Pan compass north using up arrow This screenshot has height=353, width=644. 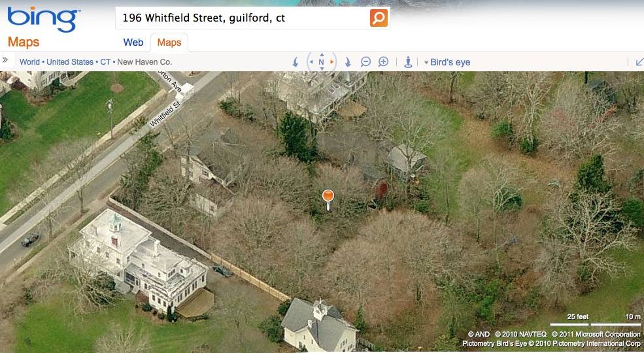[x=322, y=55]
